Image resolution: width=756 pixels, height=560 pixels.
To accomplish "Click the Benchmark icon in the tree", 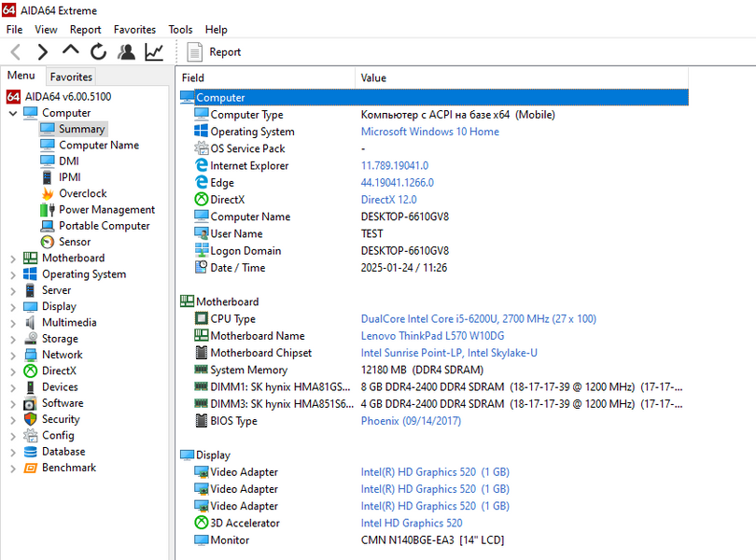I will (31, 468).
